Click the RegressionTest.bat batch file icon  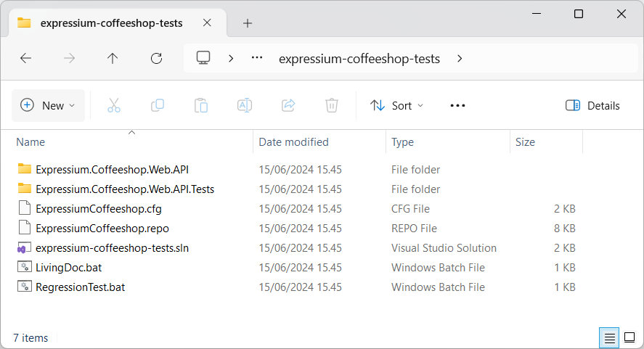tap(24, 287)
